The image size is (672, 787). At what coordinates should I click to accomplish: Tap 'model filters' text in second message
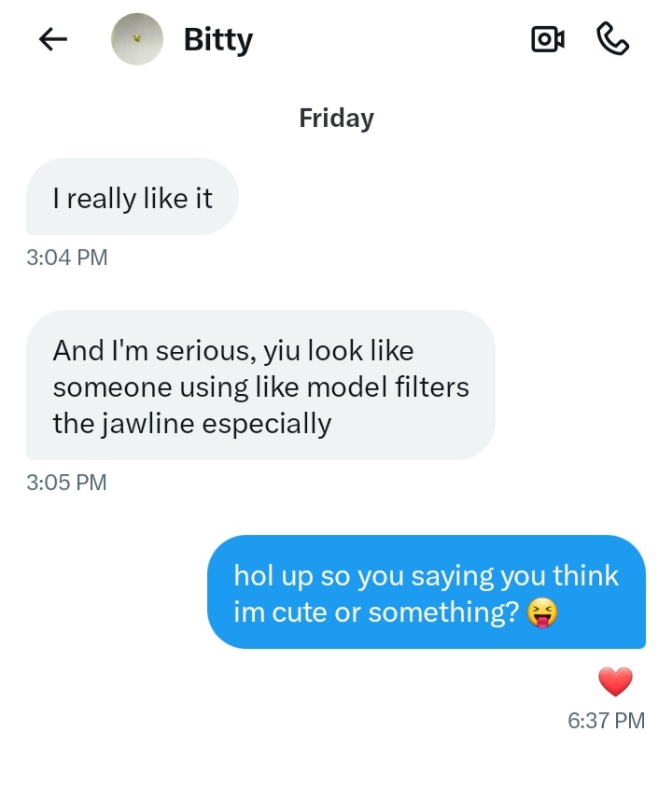(388, 387)
